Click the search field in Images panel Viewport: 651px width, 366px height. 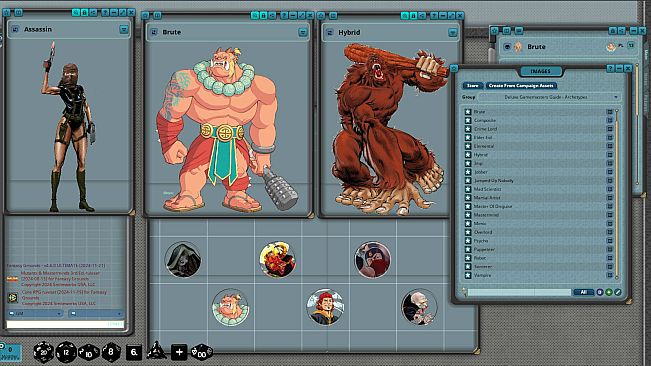pyautogui.click(x=519, y=293)
